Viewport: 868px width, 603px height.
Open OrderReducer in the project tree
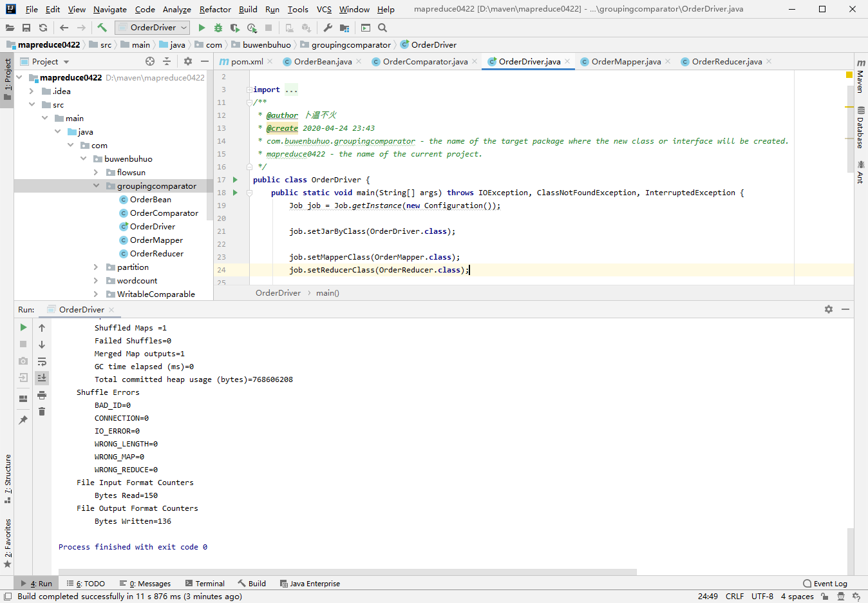tap(156, 253)
